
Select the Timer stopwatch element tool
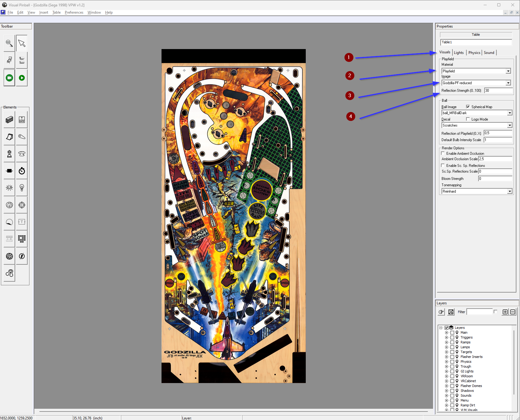tap(22, 171)
